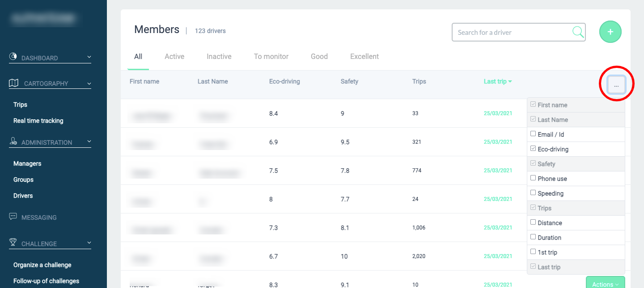The height and width of the screenshot is (288, 644).
Task: Click the Messaging chat bubble icon
Action: pos(13,217)
